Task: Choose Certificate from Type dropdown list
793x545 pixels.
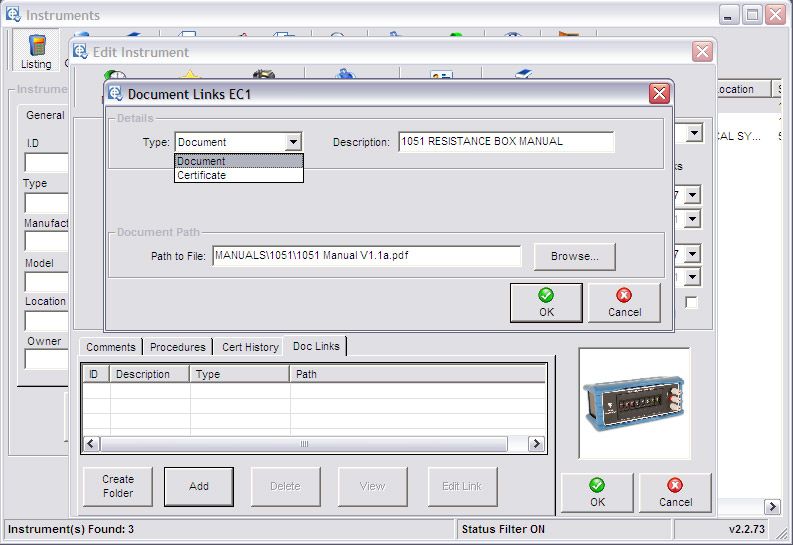Action: point(239,175)
